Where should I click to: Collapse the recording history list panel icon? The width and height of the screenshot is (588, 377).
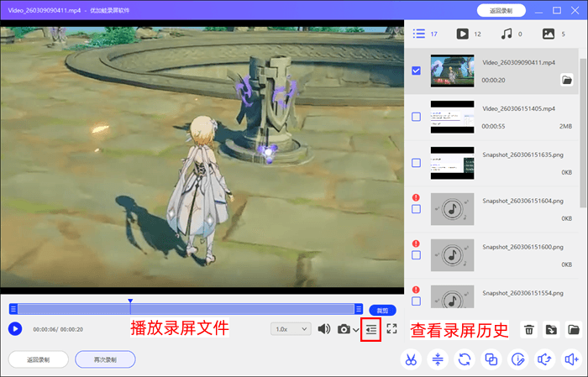(371, 329)
